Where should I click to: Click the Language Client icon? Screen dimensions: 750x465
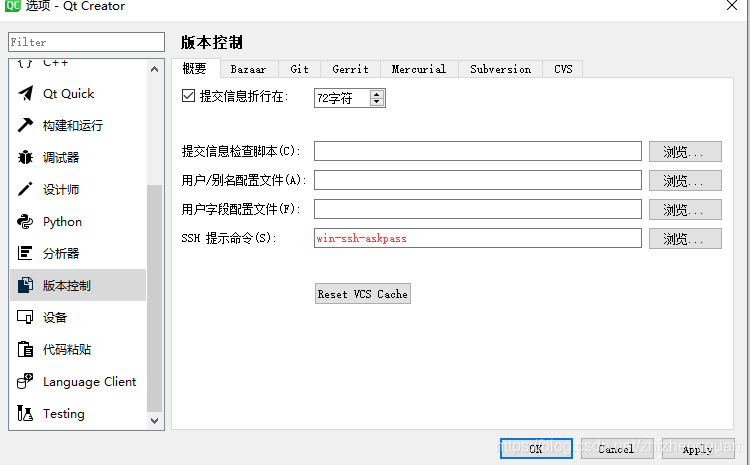[25, 381]
